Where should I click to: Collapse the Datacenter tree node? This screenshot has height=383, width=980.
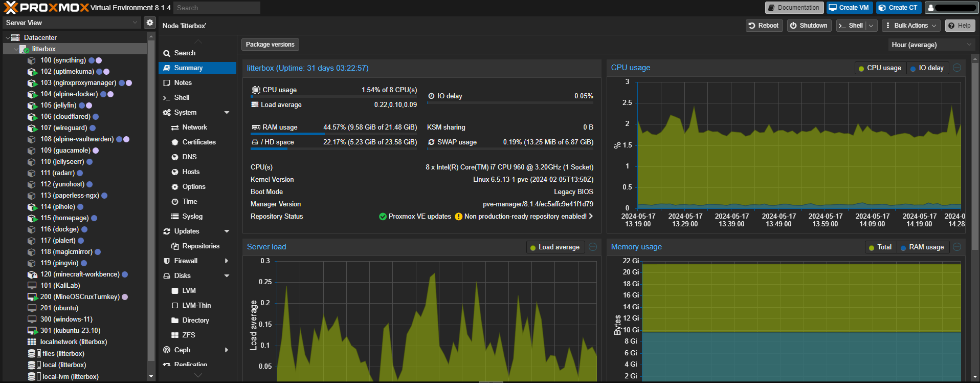[x=8, y=38]
